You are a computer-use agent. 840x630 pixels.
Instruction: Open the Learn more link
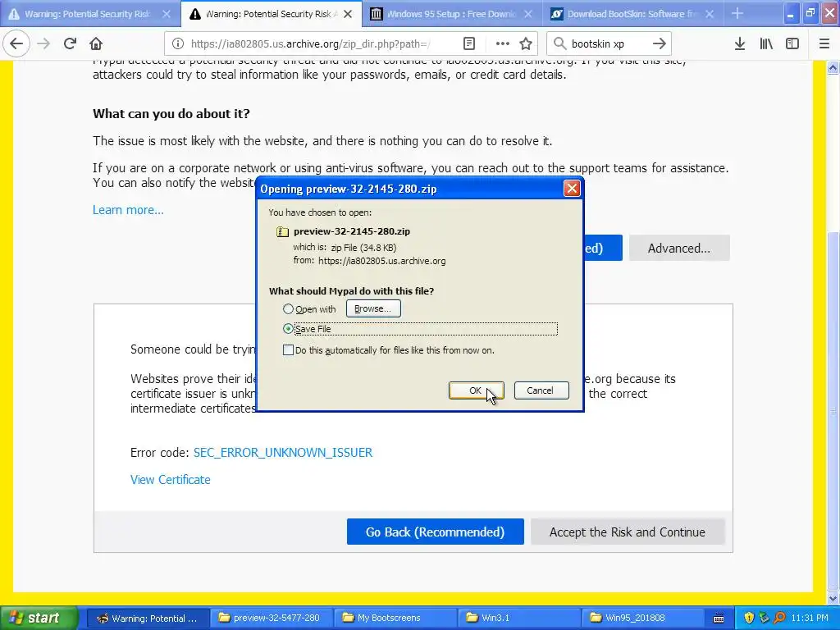[x=128, y=210]
